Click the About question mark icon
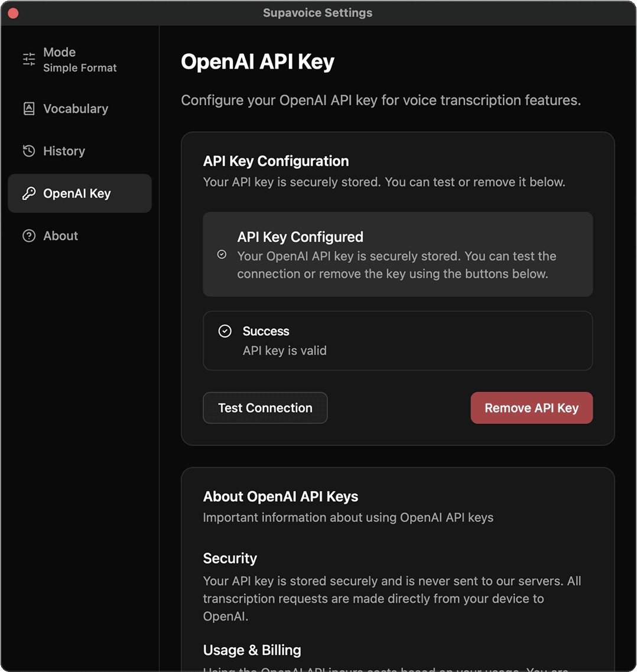Screen dimensions: 637x672 tap(29, 236)
